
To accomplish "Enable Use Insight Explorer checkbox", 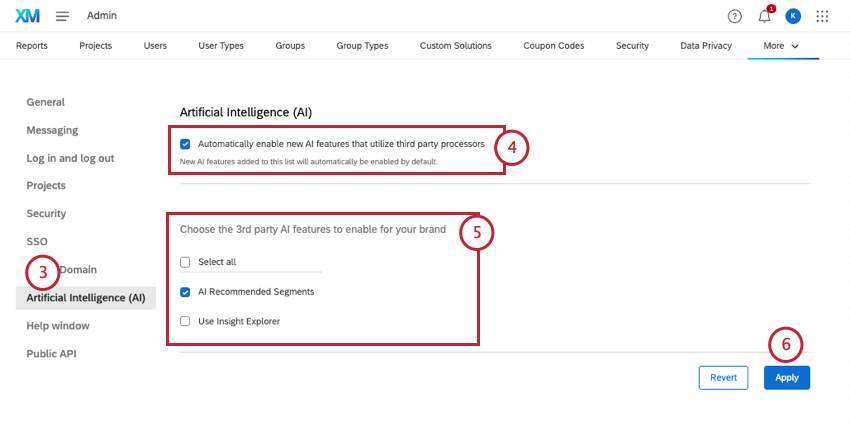I will tap(185, 321).
